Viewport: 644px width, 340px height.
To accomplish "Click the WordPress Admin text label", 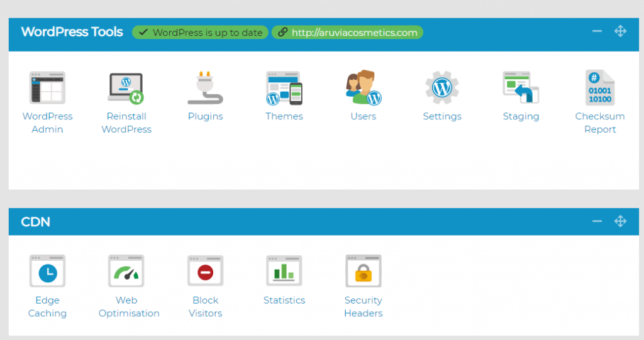I will [x=47, y=123].
